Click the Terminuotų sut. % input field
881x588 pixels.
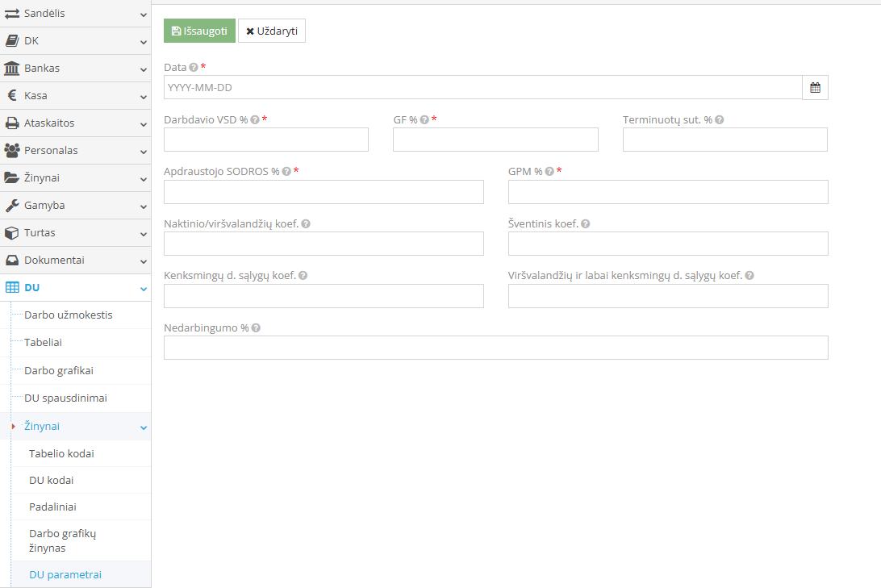tap(725, 140)
